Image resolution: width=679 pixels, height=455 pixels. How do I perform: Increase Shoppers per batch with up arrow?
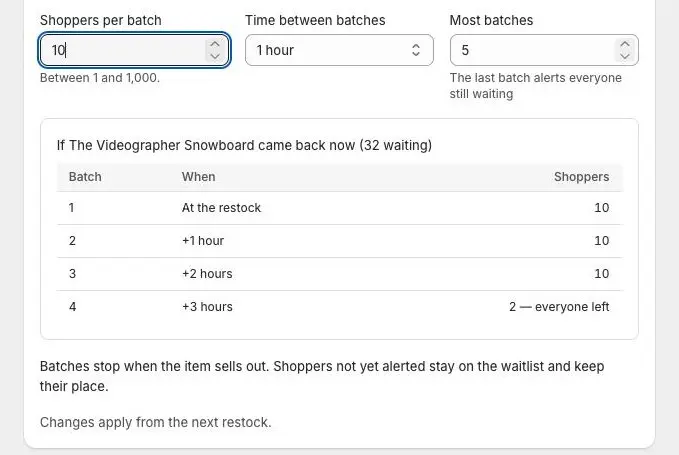(x=215, y=44)
